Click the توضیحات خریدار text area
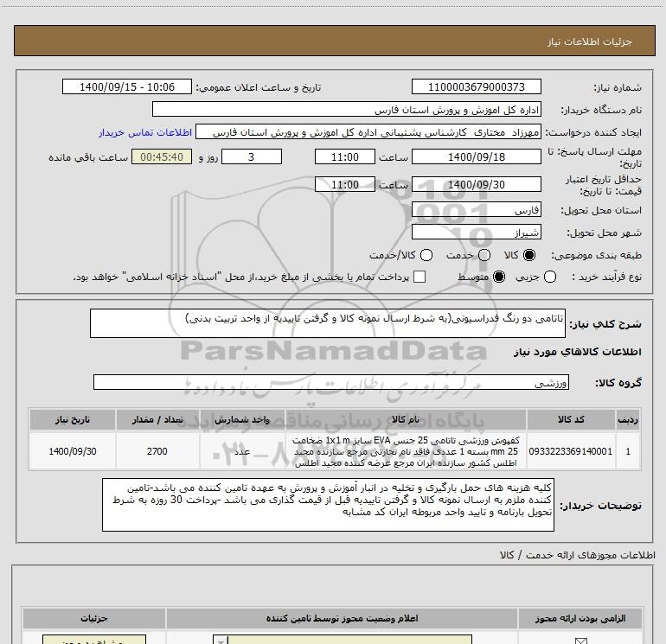This screenshot has height=644, width=666. tap(328, 505)
